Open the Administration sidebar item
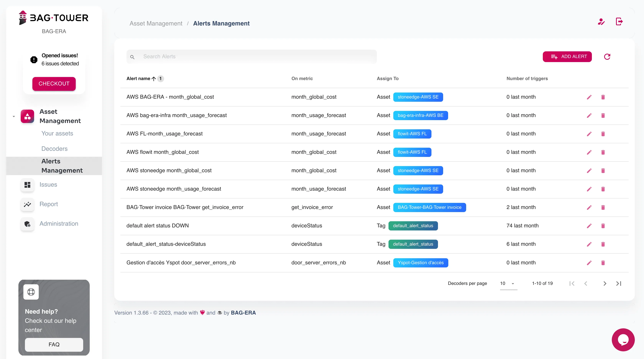Screen dimensions: 644x359 coord(59,224)
